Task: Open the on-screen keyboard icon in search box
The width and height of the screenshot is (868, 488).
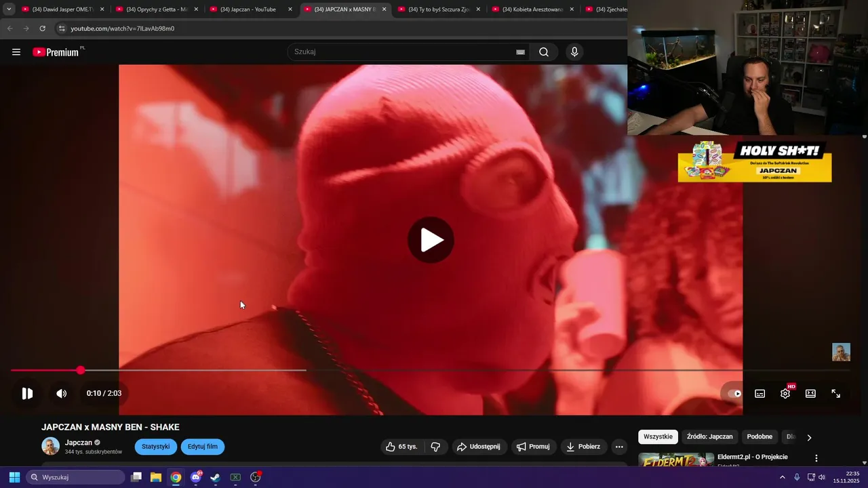Action: pyautogui.click(x=520, y=52)
